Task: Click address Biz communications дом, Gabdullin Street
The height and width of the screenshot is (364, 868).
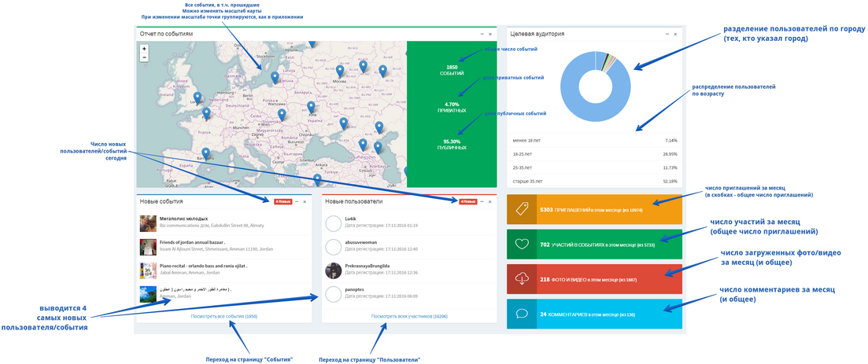Action: [x=211, y=226]
